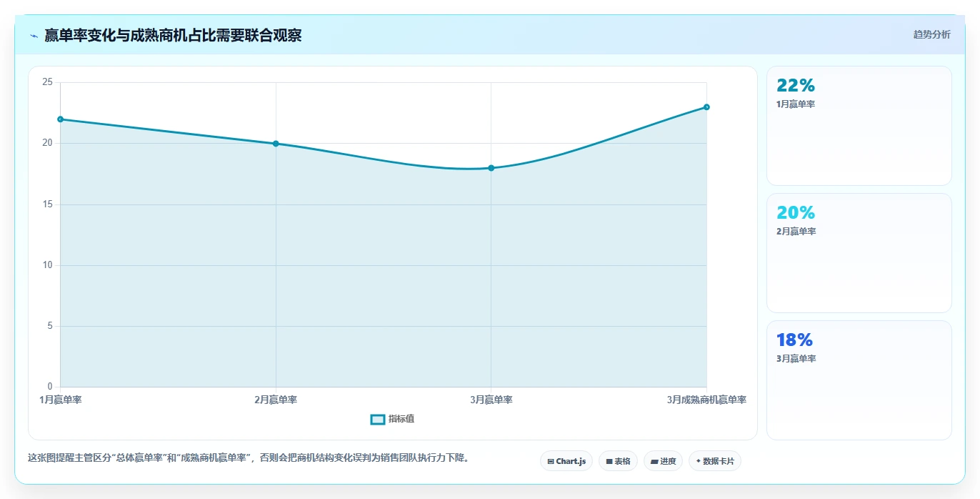Click the title 赢单率变化与成熟商机占比需要联合观察
980x499 pixels.
[x=173, y=36]
